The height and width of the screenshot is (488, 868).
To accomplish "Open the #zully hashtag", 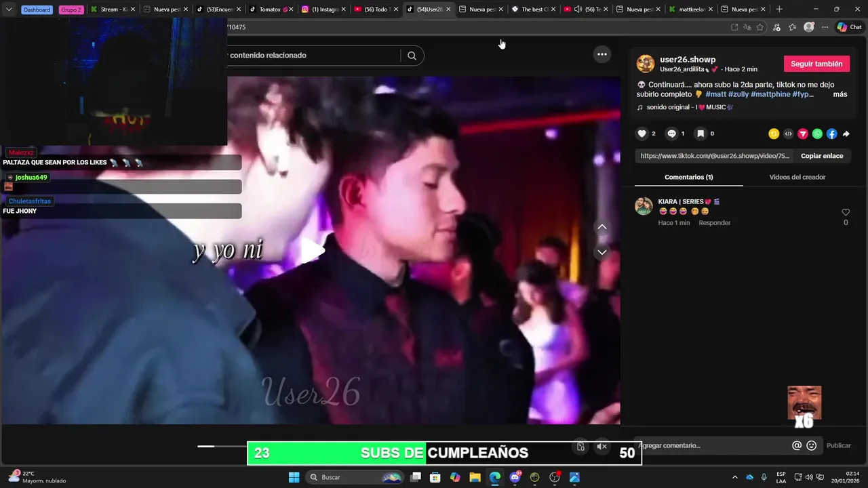I will 738,94.
